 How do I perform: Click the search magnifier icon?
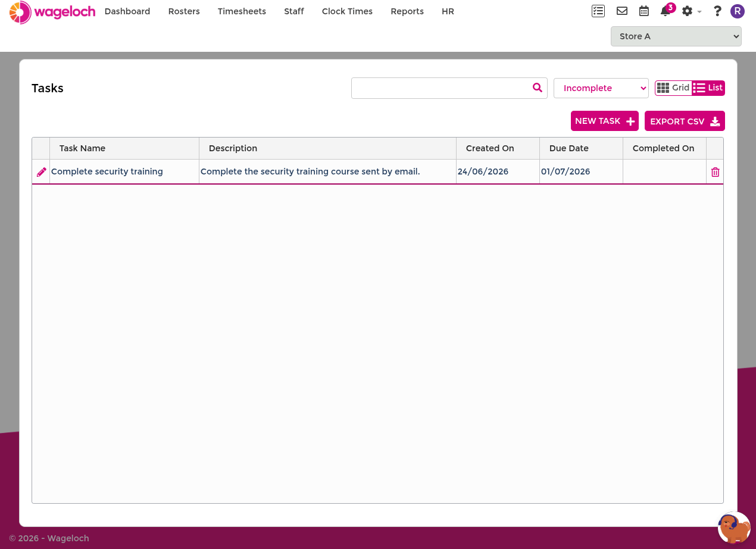[538, 88]
